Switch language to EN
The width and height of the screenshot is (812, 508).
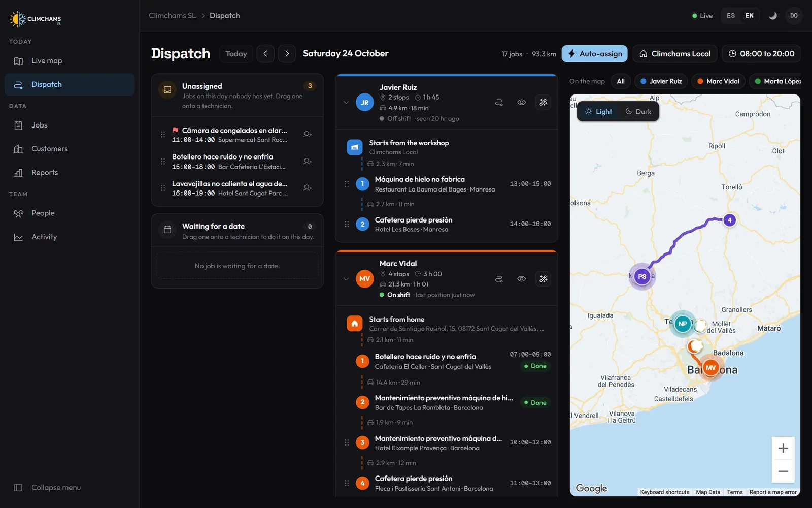750,16
